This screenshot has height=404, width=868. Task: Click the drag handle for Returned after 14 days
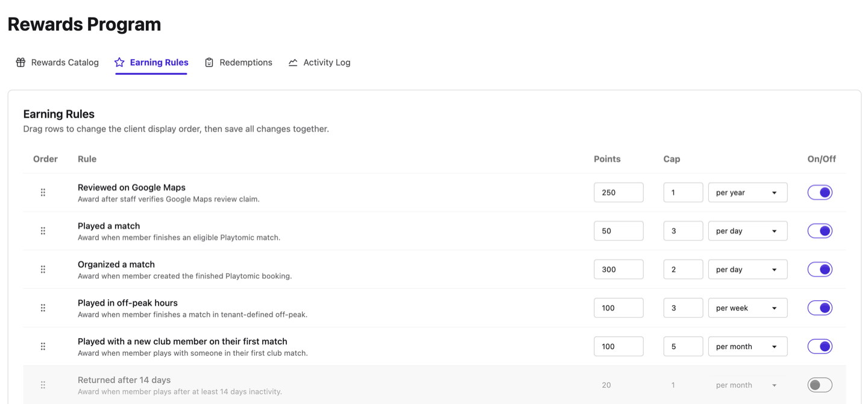tap(43, 385)
